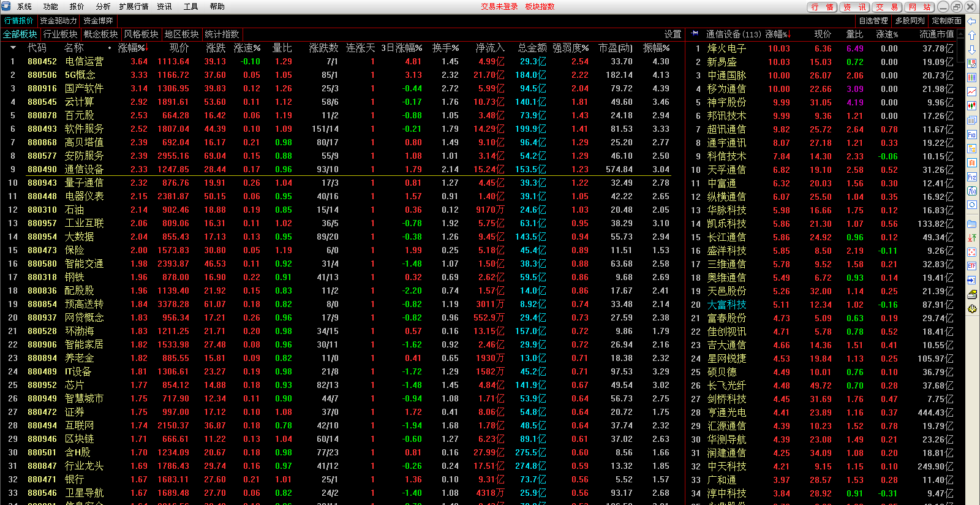This screenshot has width=980, height=505.
Task: Click 板块指数 title text
Action: coord(540,7)
